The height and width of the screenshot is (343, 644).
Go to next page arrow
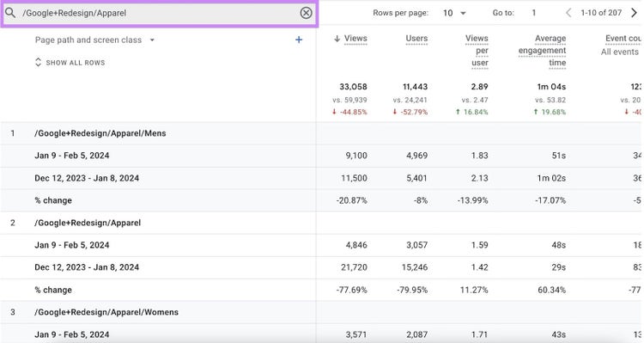pos(634,13)
